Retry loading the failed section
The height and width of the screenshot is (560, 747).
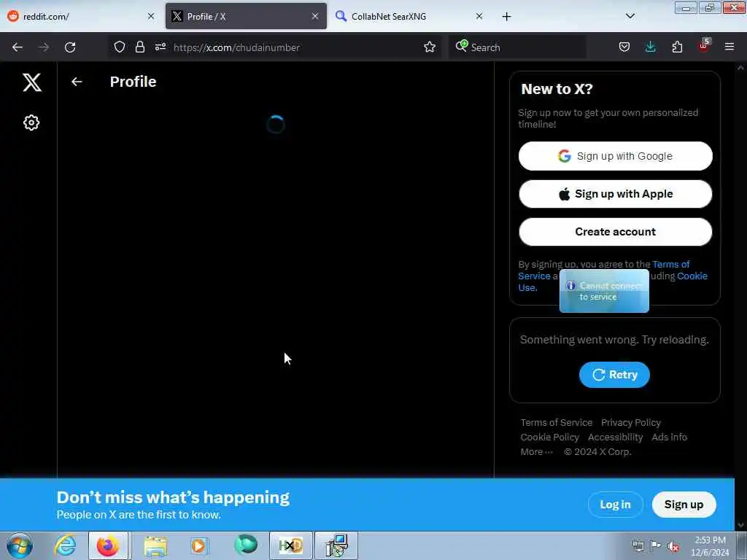(614, 375)
